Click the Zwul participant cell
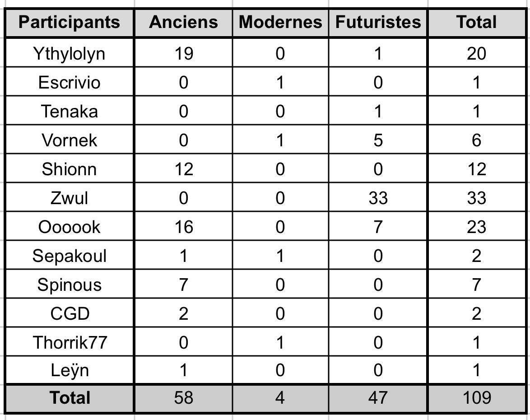This screenshot has width=530, height=420. [70, 198]
